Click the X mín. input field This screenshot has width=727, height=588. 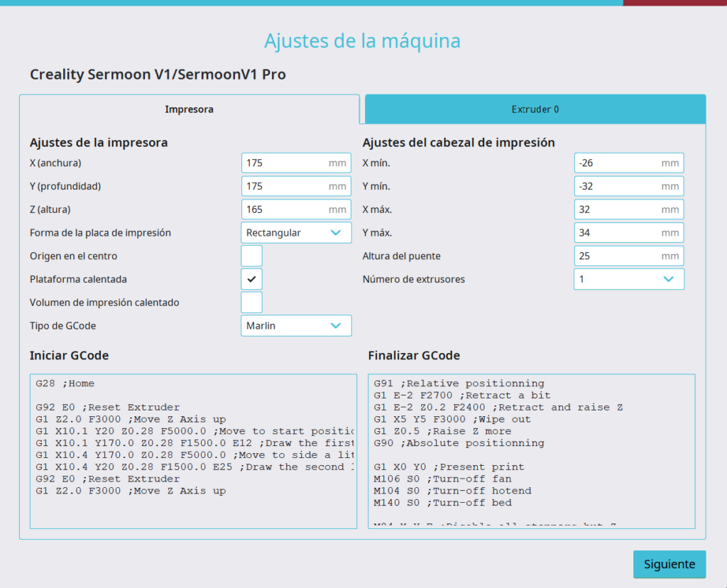point(616,163)
